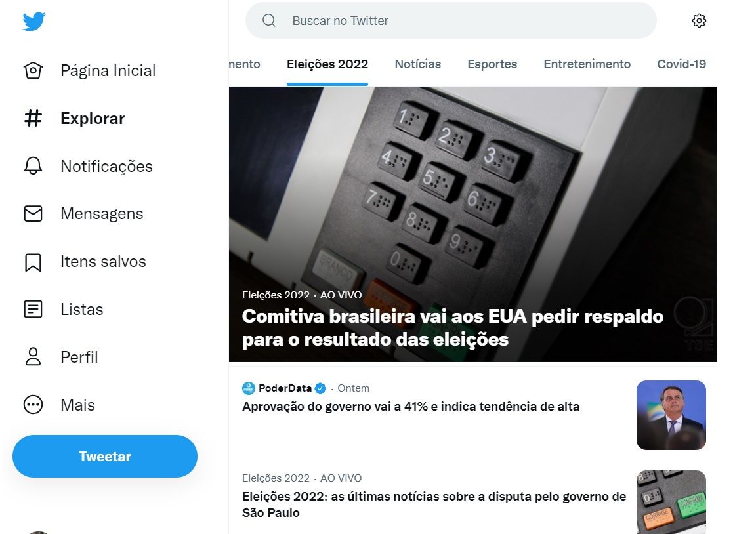Open PoderData approval article thumbnail
This screenshot has height=534, width=756.
pyautogui.click(x=671, y=415)
